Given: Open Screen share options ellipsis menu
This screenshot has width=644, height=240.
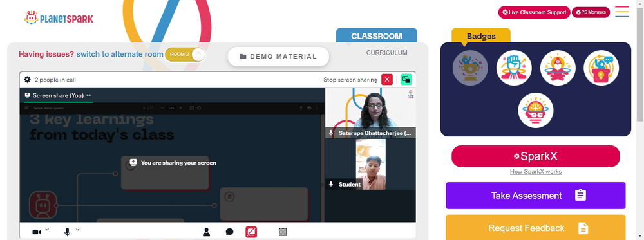Looking at the screenshot, I should [x=89, y=95].
